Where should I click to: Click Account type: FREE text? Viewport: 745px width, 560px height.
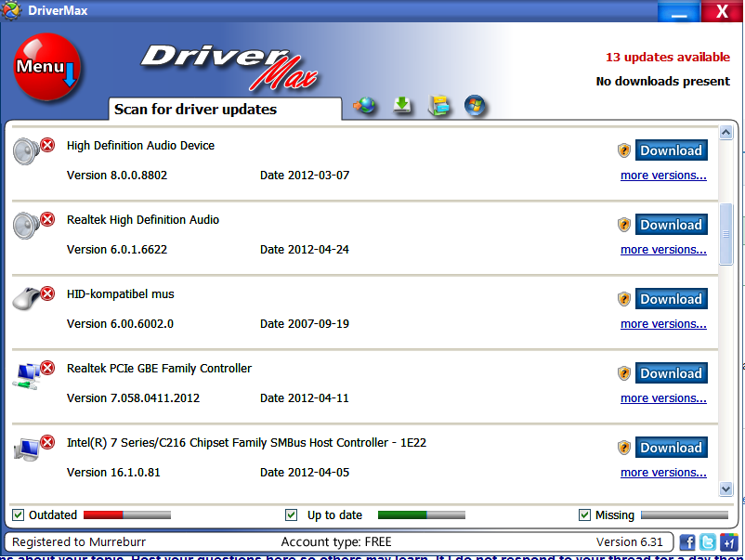point(336,542)
